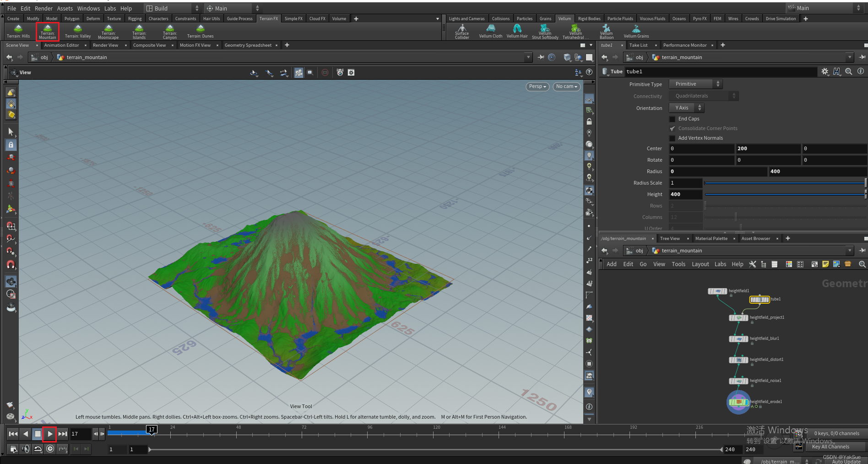This screenshot has width=868, height=464.
Task: Toggle Consolidate Corner Points checkbox
Action: click(x=673, y=129)
